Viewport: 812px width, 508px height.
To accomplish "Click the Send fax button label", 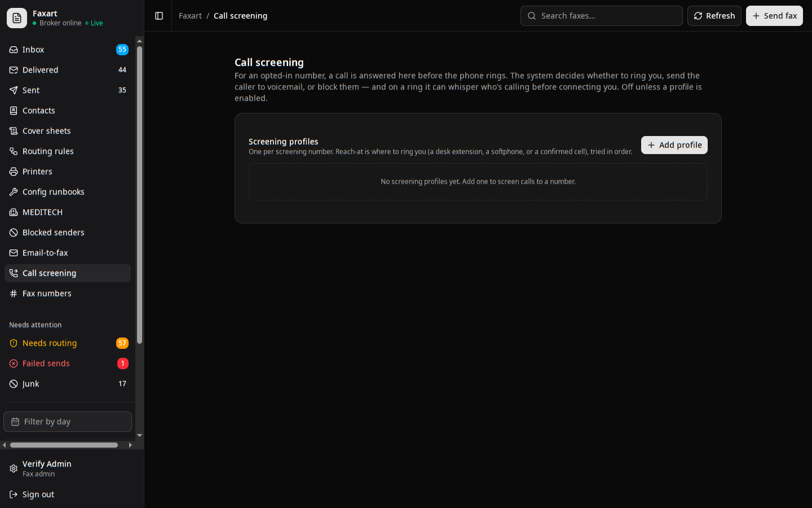I will 780,16.
